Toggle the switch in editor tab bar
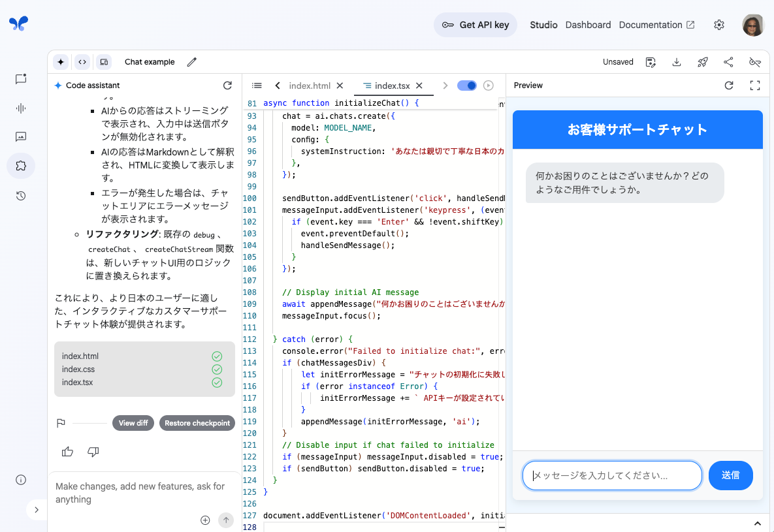Screen dimensions: 774x532 click(466, 86)
